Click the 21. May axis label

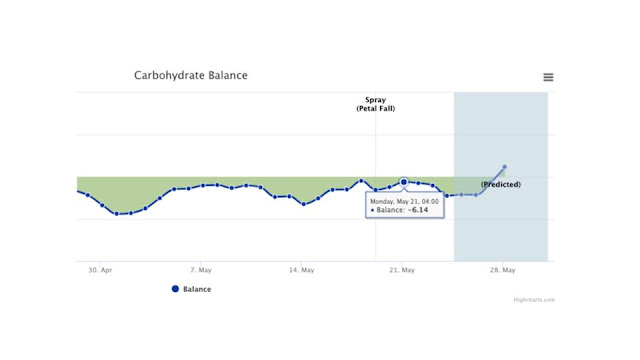point(402,270)
